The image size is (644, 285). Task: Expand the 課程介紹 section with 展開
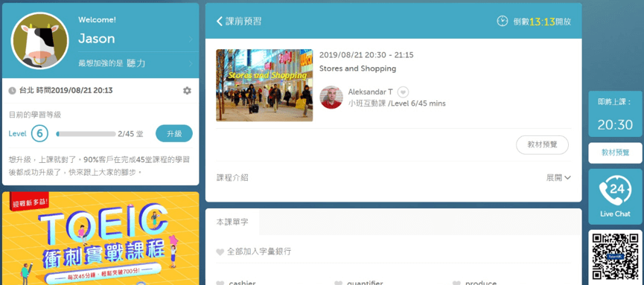click(558, 178)
